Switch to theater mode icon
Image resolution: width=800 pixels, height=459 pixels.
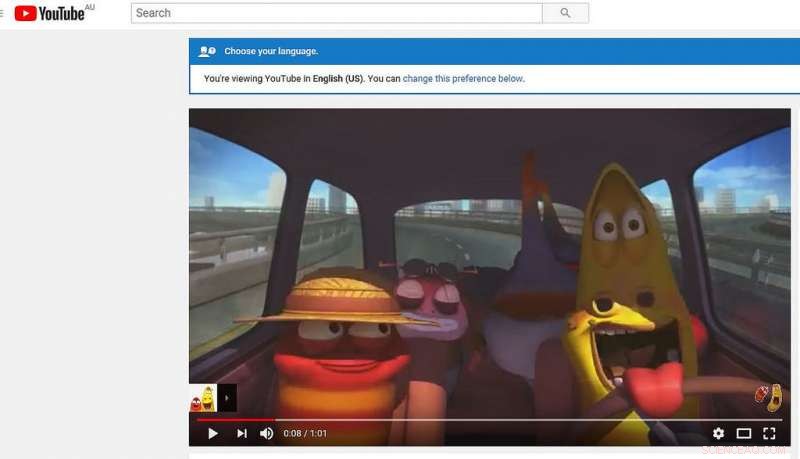click(x=744, y=434)
